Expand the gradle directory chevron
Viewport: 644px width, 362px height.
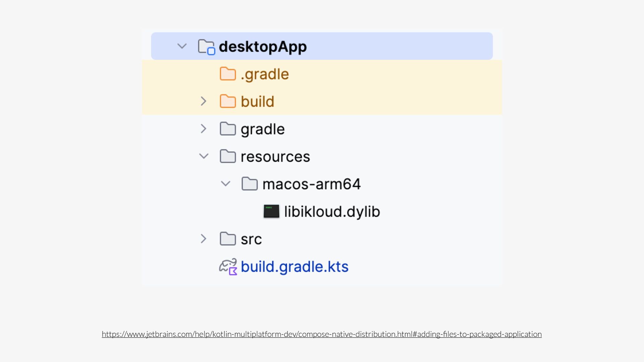click(x=203, y=129)
